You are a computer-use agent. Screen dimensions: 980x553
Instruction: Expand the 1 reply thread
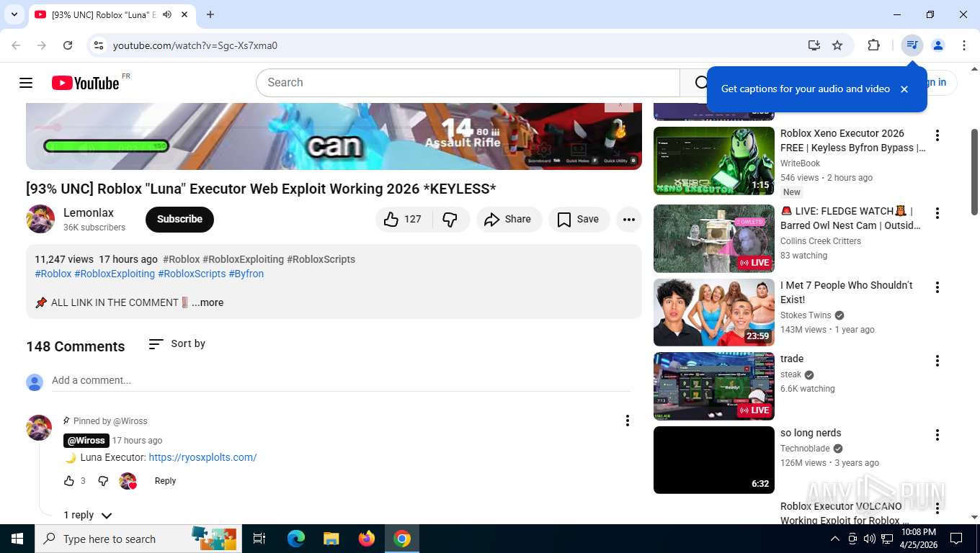pos(87,516)
